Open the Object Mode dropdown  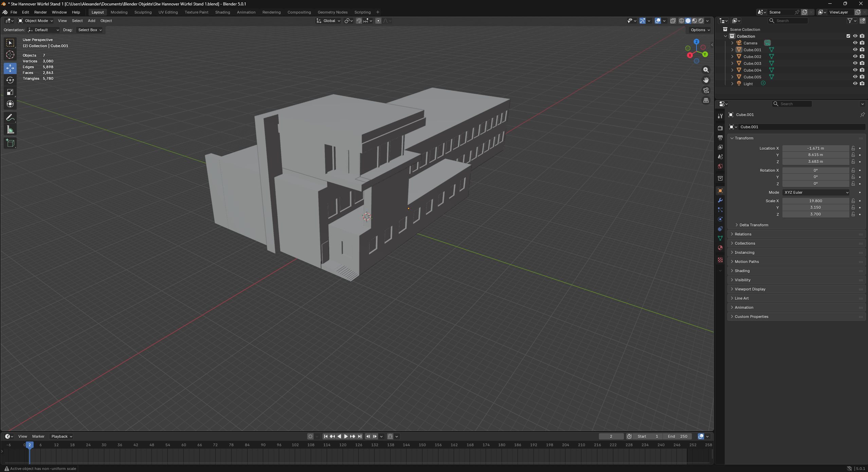36,21
